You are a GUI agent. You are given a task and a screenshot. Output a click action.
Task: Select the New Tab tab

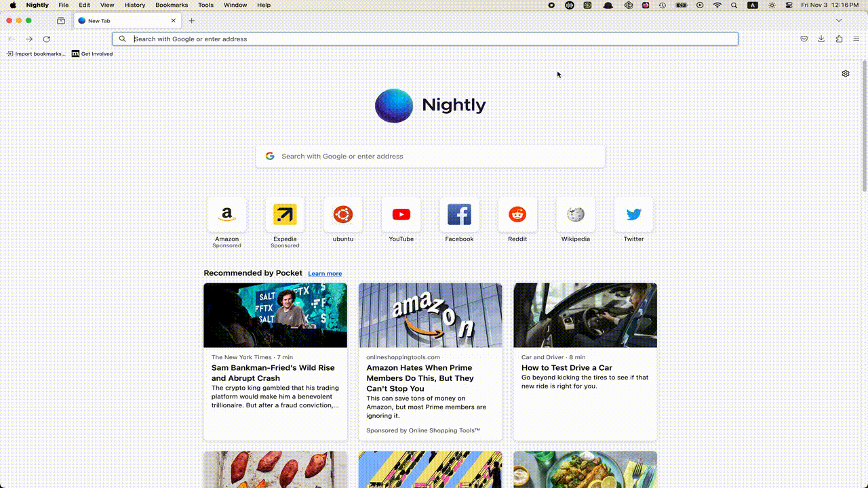(122, 21)
